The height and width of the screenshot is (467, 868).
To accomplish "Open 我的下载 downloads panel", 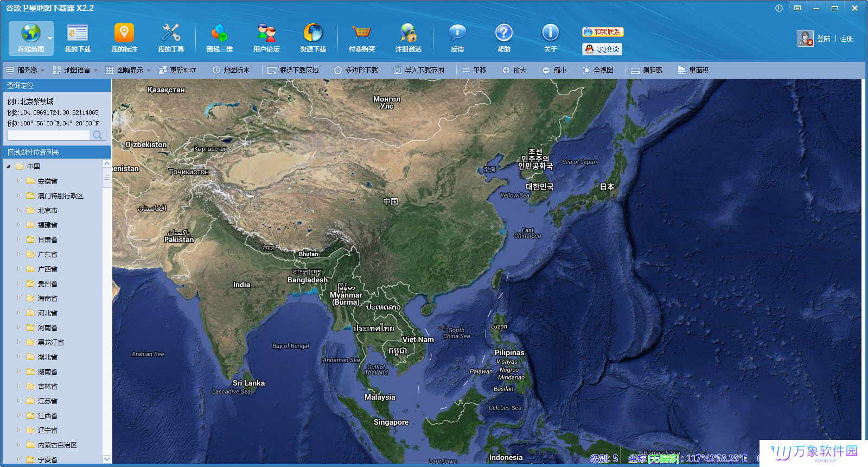I will click(x=78, y=38).
